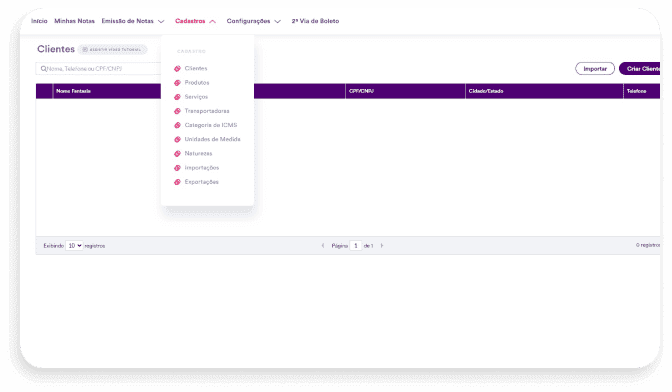The image size is (672, 392).
Task: Go to the previous page arrow
Action: point(323,245)
